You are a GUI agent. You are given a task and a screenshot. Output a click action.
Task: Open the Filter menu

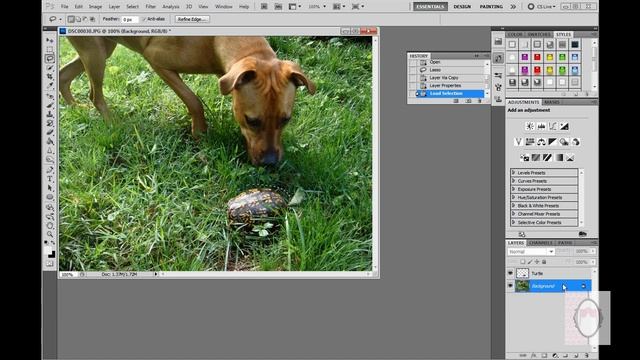click(151, 7)
